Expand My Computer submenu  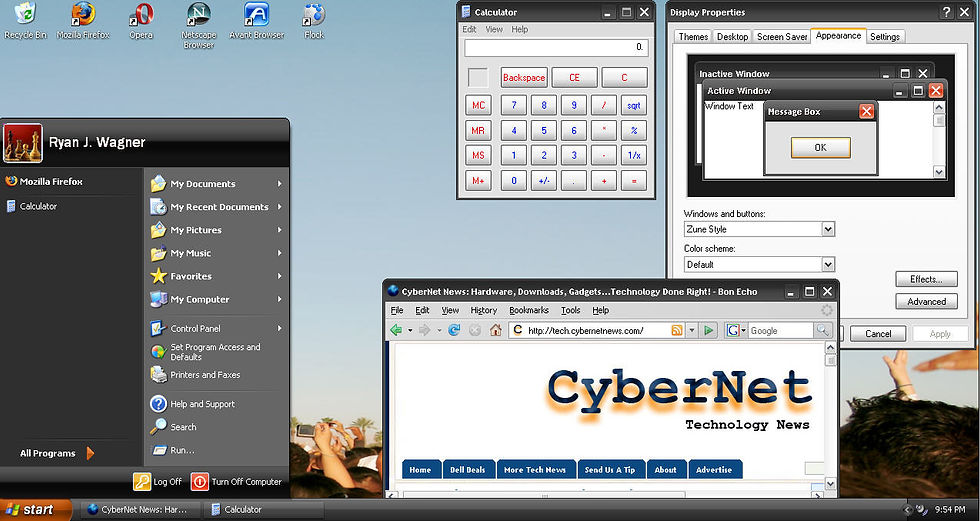[279, 299]
